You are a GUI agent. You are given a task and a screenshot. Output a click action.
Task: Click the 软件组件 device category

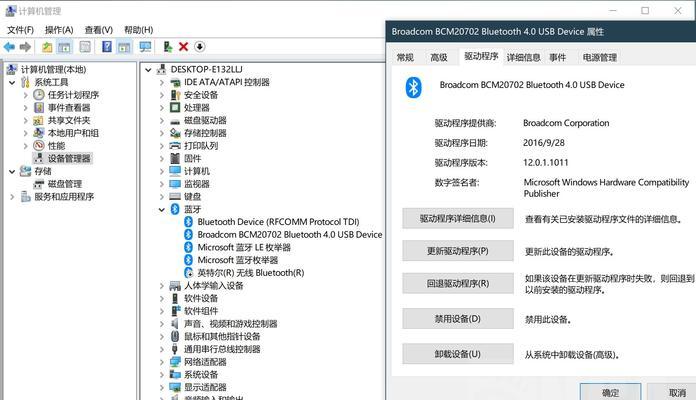click(201, 311)
